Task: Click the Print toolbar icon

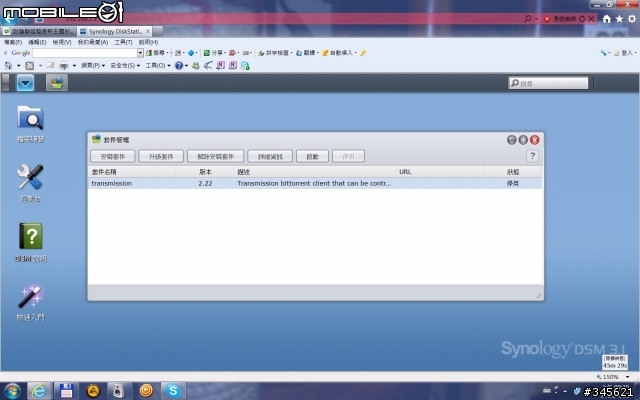Action: point(64,65)
